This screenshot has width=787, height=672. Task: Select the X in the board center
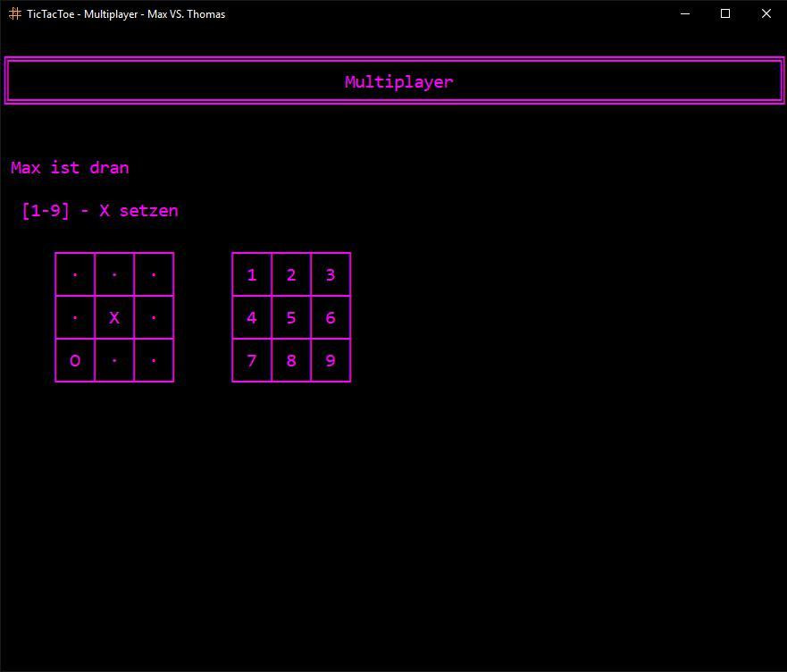(114, 317)
